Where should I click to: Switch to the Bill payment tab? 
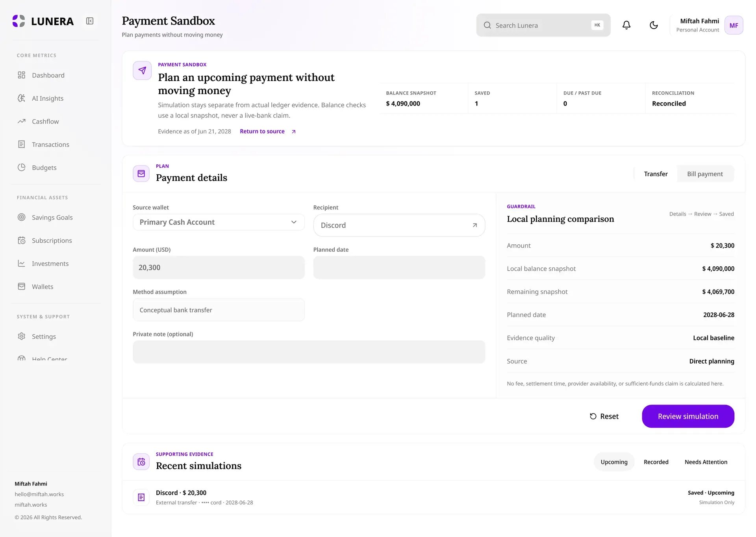point(705,174)
